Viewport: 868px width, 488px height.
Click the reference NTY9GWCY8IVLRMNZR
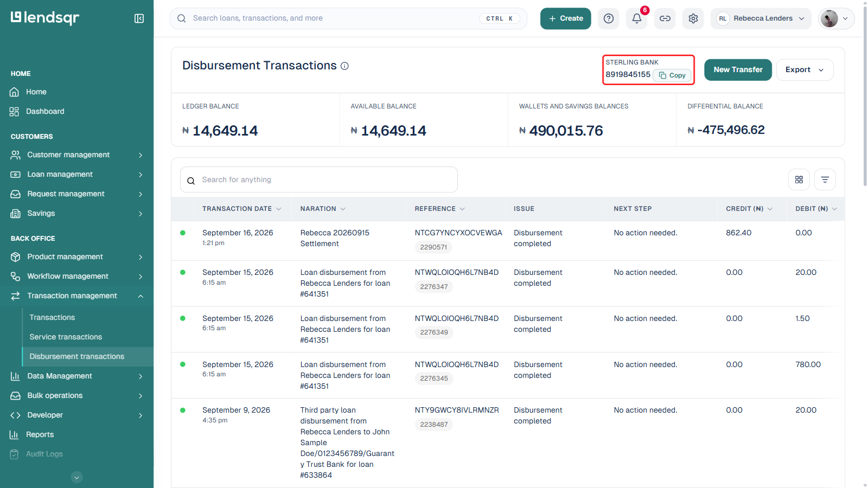coord(457,410)
